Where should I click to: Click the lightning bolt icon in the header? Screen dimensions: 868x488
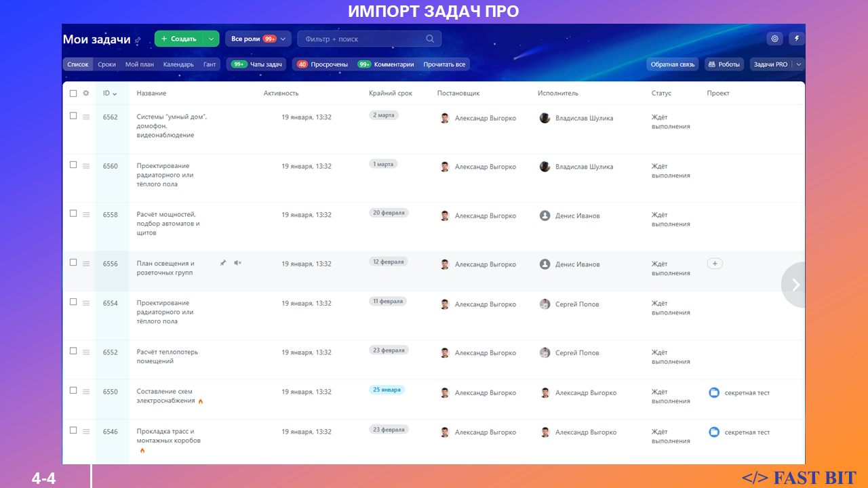click(x=797, y=39)
